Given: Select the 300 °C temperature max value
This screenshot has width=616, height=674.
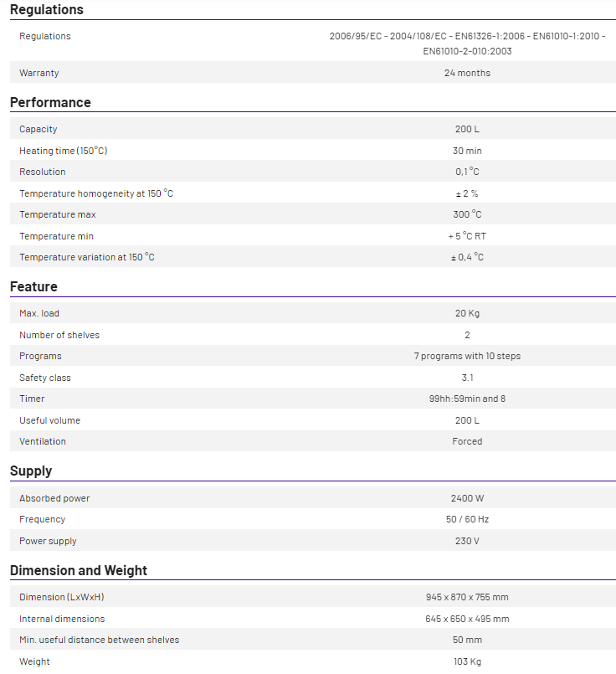Looking at the screenshot, I should pyautogui.click(x=467, y=214).
